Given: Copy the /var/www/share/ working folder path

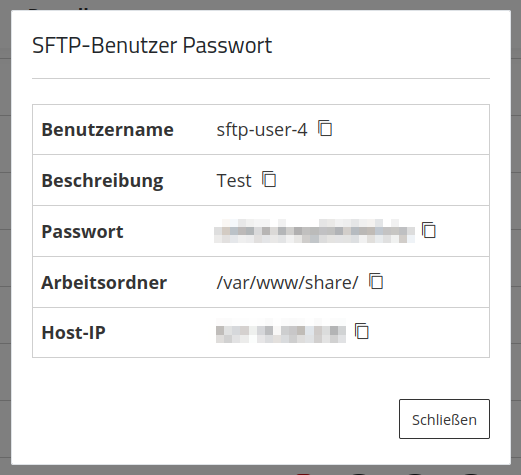Looking at the screenshot, I should 376,281.
